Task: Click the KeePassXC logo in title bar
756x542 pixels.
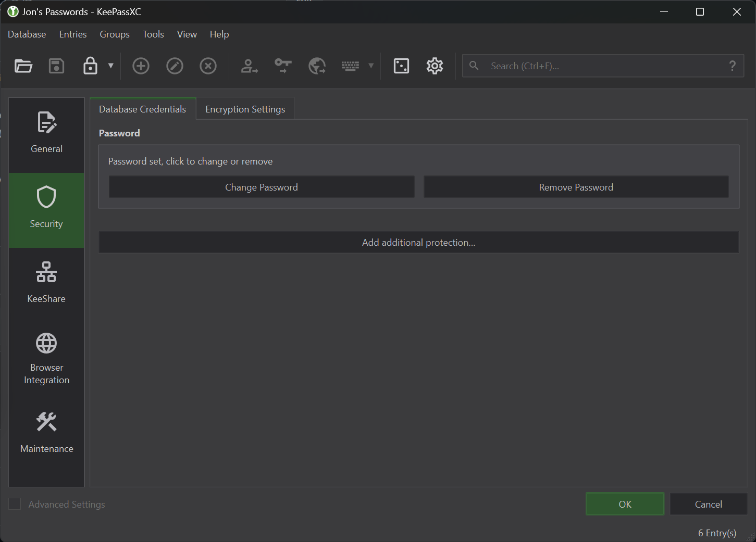Action: pyautogui.click(x=13, y=11)
